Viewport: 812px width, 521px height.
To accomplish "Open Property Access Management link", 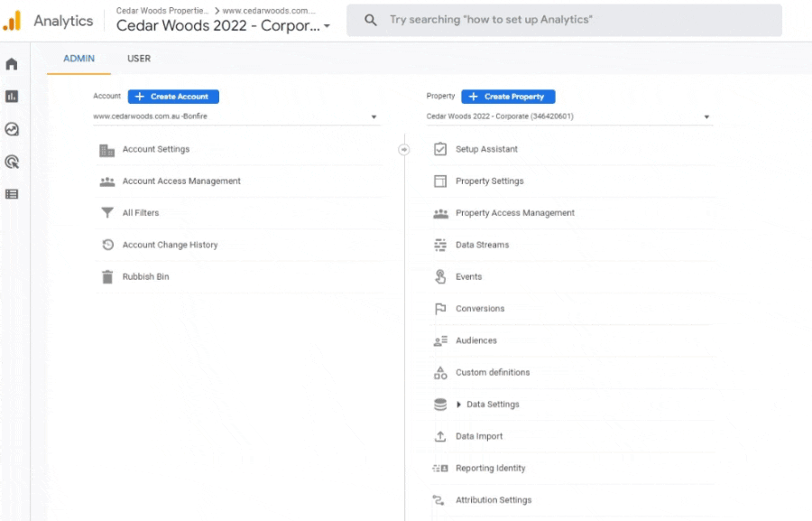I will point(515,212).
